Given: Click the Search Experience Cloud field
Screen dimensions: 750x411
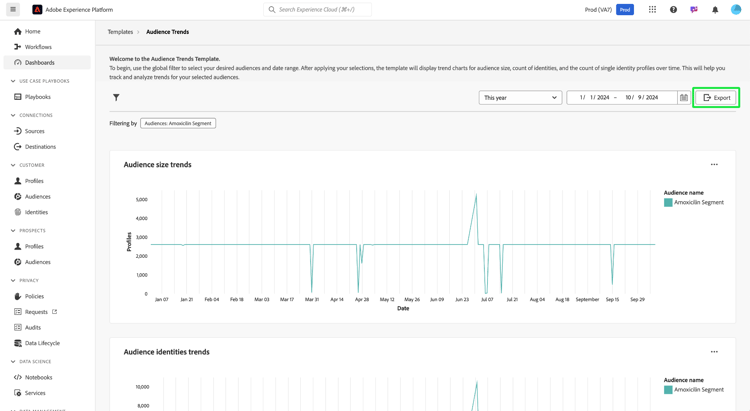Looking at the screenshot, I should pos(318,10).
